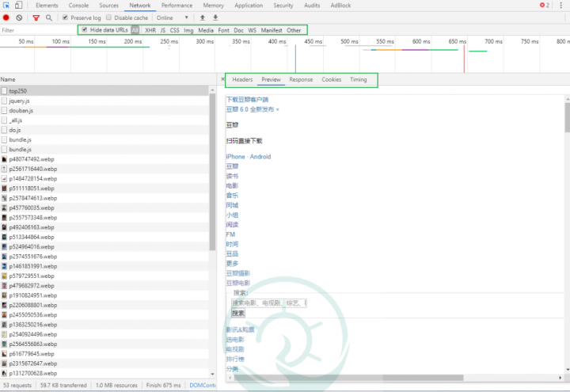Switch to the Console tab

click(x=78, y=6)
